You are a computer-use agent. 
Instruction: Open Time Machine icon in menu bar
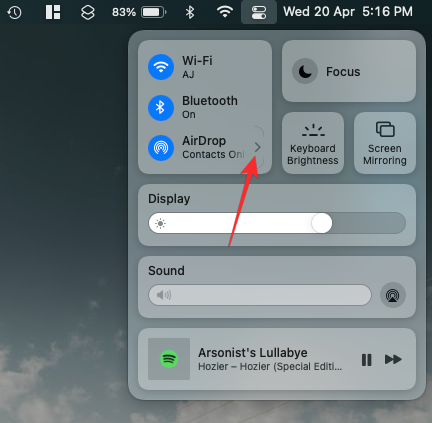click(x=14, y=12)
